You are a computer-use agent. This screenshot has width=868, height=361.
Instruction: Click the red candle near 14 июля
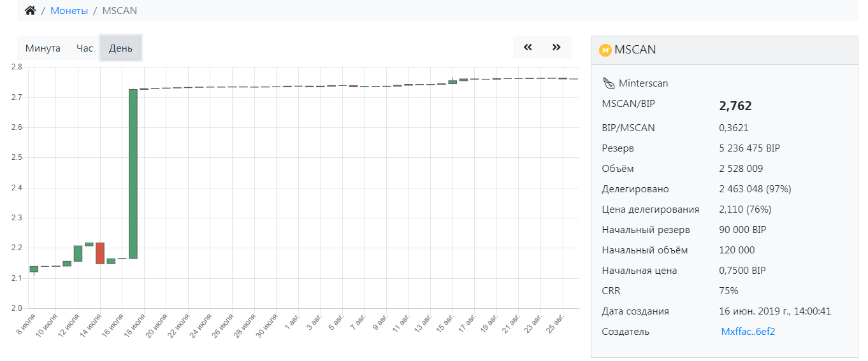click(100, 253)
